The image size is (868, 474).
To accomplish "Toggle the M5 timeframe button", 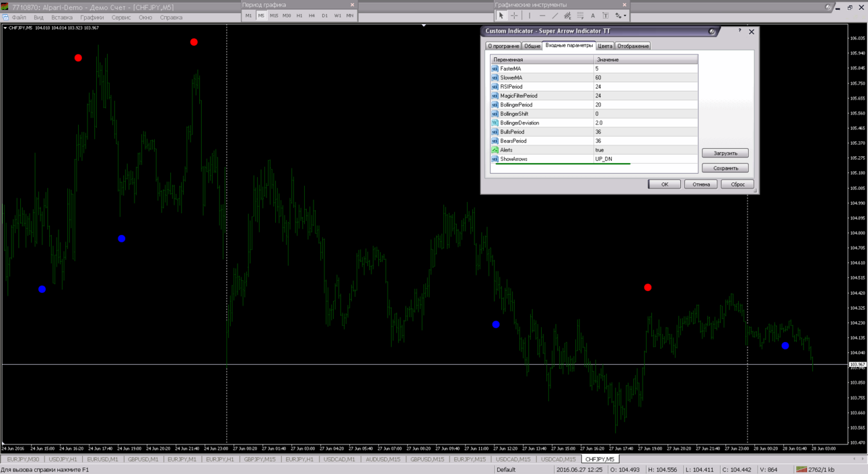I will point(261,15).
